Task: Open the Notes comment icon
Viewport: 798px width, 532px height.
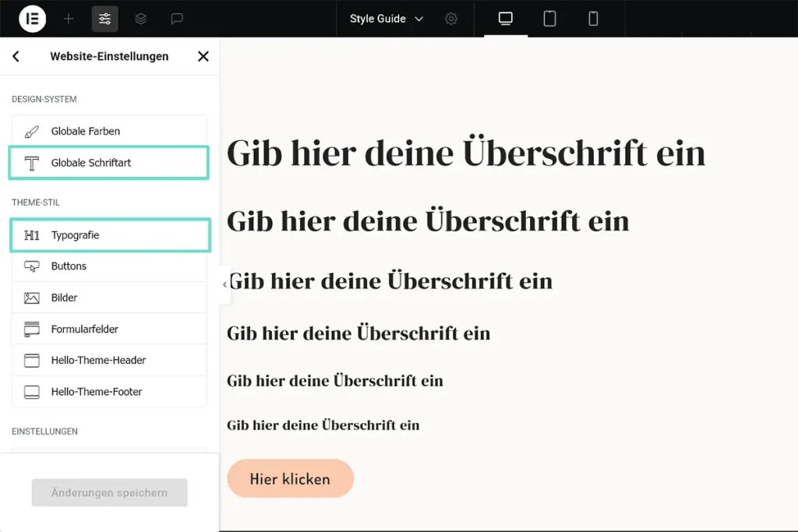Action: 176,18
